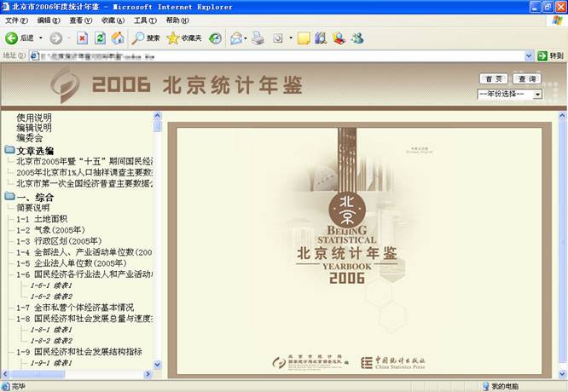Click the 首页 button
The image size is (568, 392).
point(494,78)
